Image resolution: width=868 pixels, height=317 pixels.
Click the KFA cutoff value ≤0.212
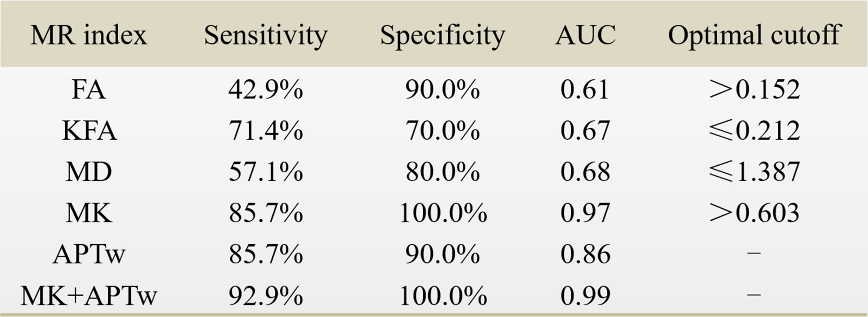coord(754,131)
